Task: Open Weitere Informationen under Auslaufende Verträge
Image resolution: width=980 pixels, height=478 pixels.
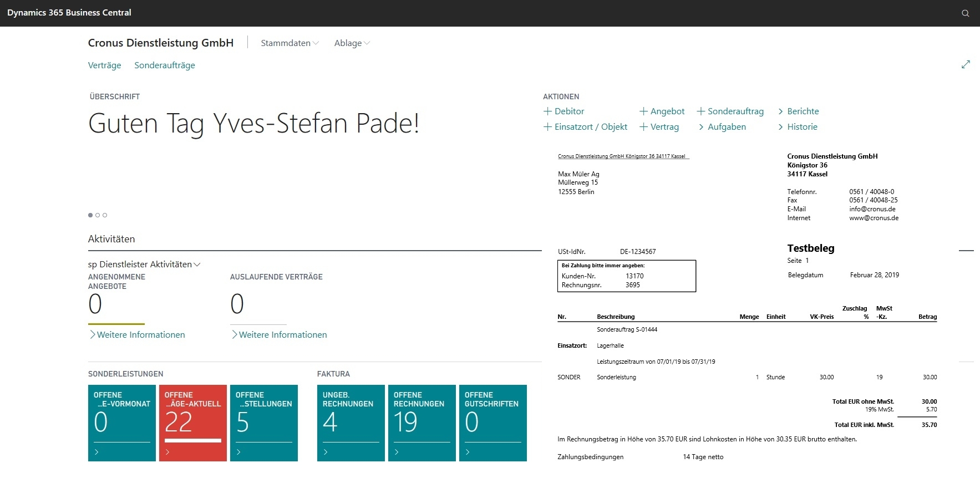Action: click(x=279, y=335)
